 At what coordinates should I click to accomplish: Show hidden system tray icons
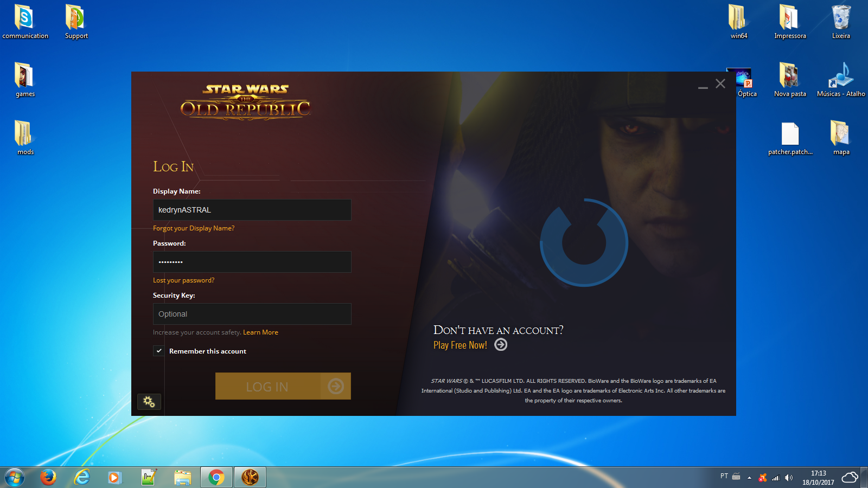click(x=749, y=478)
